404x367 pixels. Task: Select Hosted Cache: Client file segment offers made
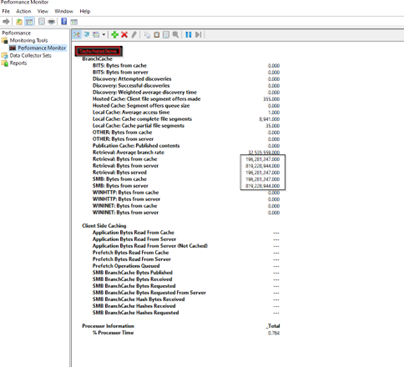pyautogui.click(x=146, y=99)
